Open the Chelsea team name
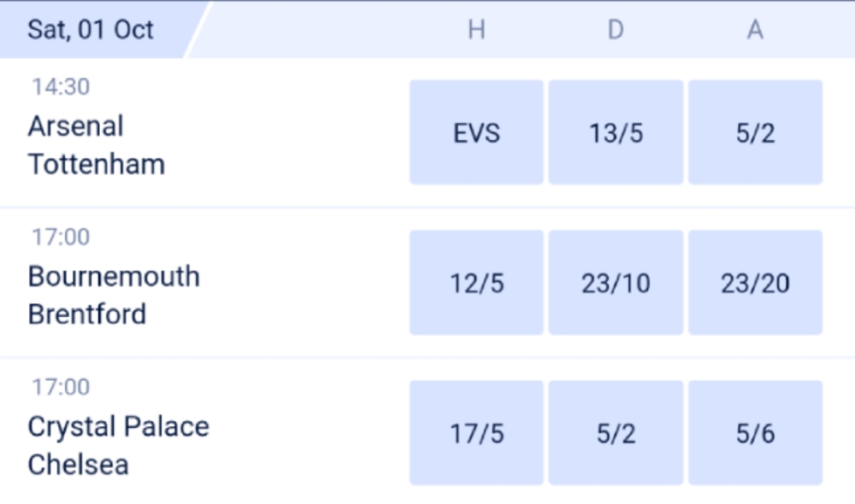The image size is (855, 504). tap(79, 465)
